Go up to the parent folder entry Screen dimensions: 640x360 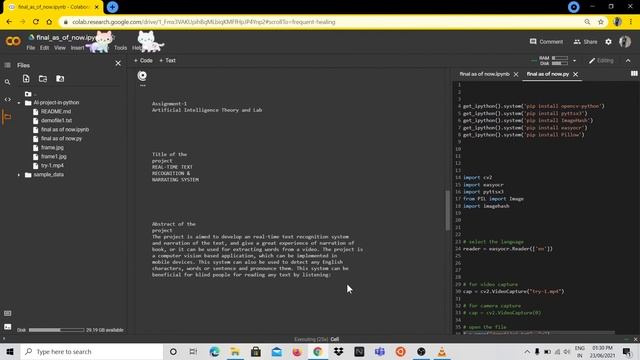click(x=28, y=94)
